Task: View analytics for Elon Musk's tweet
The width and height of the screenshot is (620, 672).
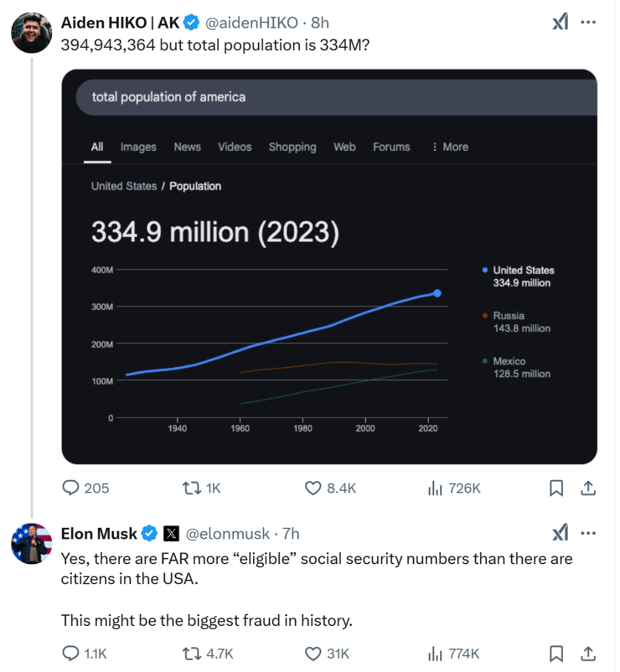Action: (x=435, y=654)
